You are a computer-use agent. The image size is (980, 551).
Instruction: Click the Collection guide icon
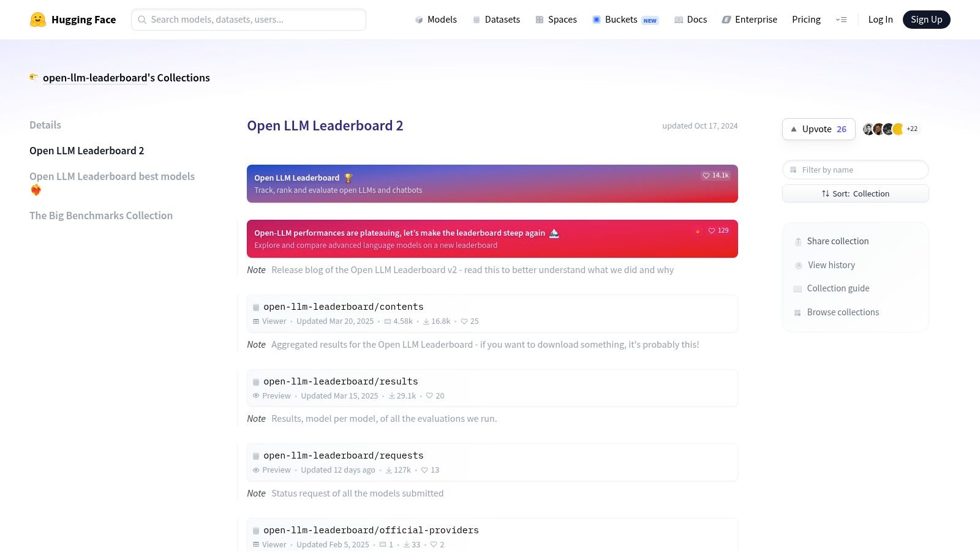(797, 289)
